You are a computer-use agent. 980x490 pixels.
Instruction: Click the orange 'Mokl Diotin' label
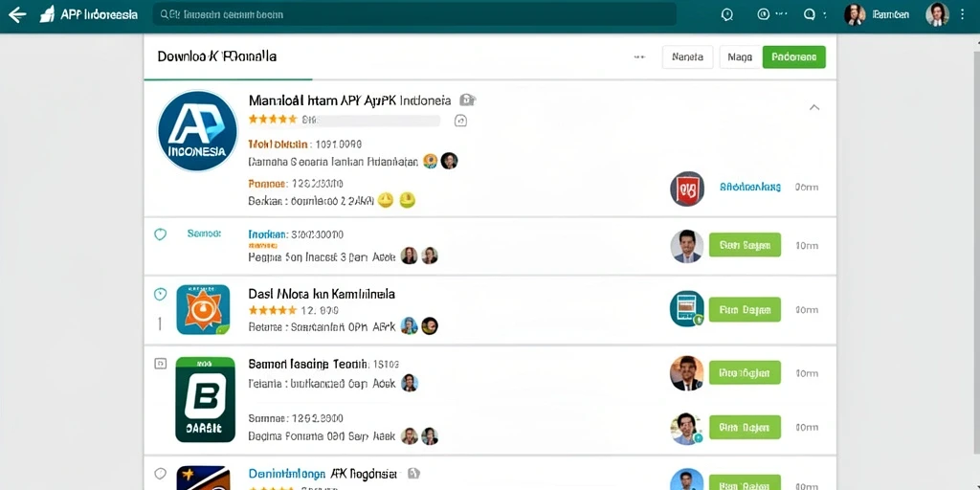[x=278, y=145]
